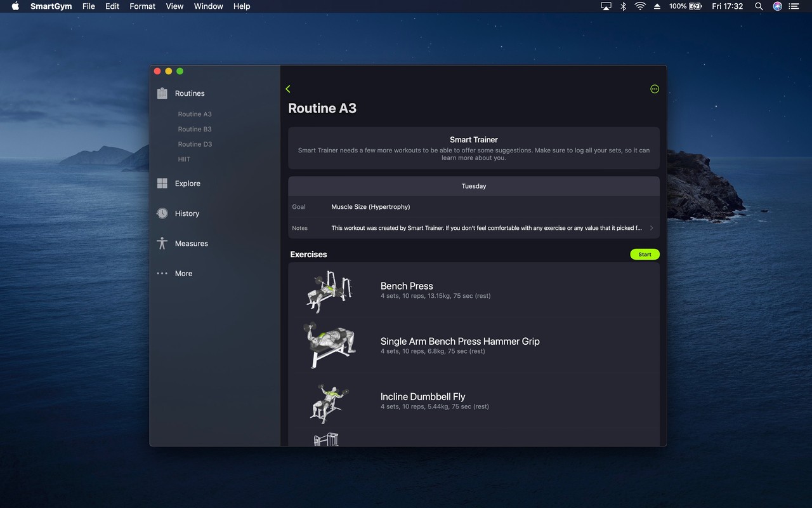This screenshot has width=812, height=508.
Task: Open the Routines section label
Action: tap(190, 93)
